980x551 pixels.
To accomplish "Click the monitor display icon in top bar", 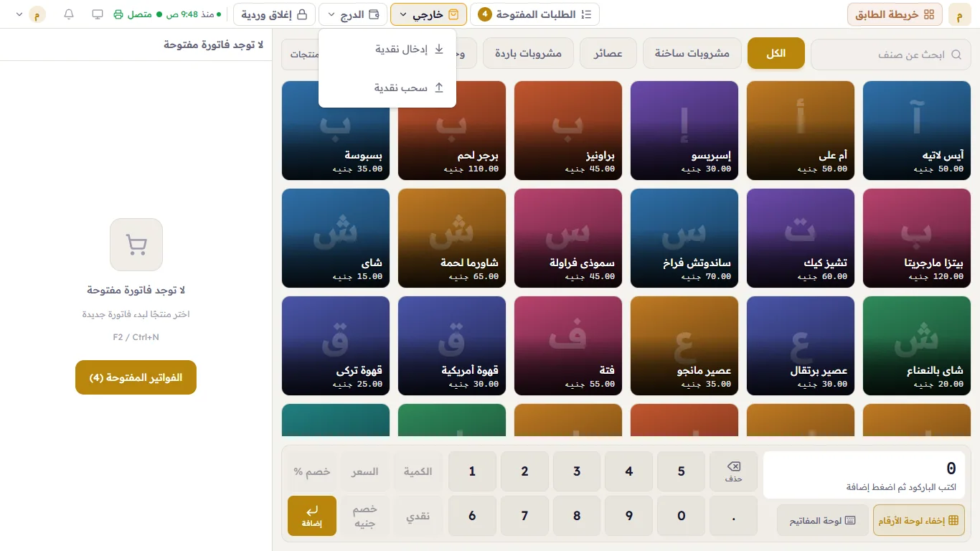I will tap(98, 14).
